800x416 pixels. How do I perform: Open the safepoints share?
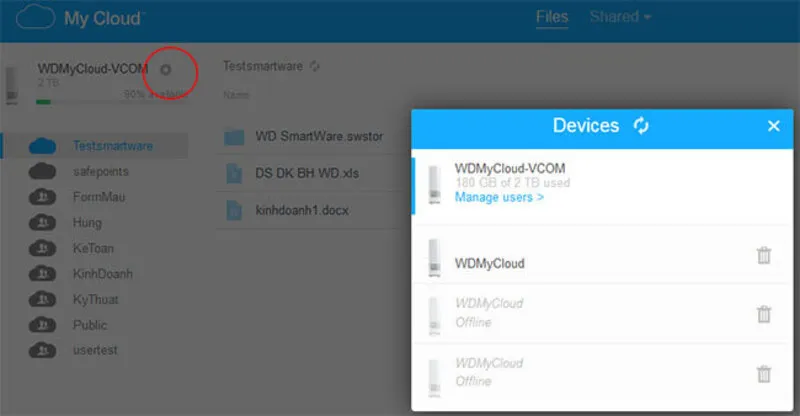click(100, 171)
